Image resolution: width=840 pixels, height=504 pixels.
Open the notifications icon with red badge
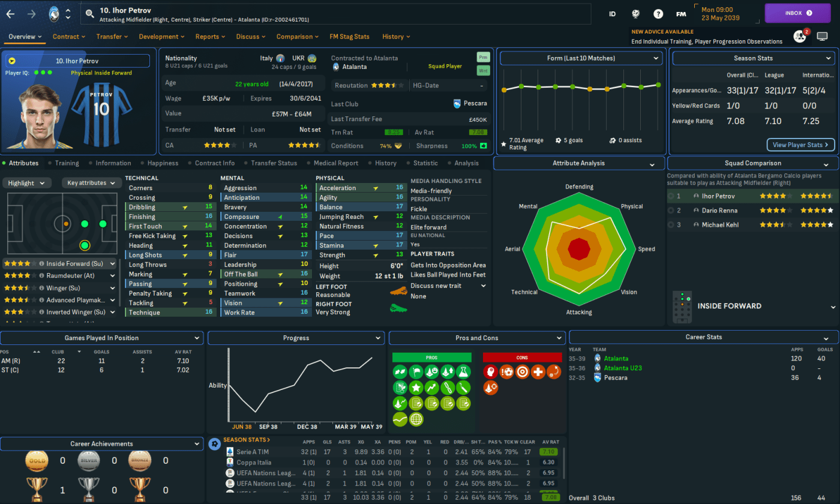(799, 36)
